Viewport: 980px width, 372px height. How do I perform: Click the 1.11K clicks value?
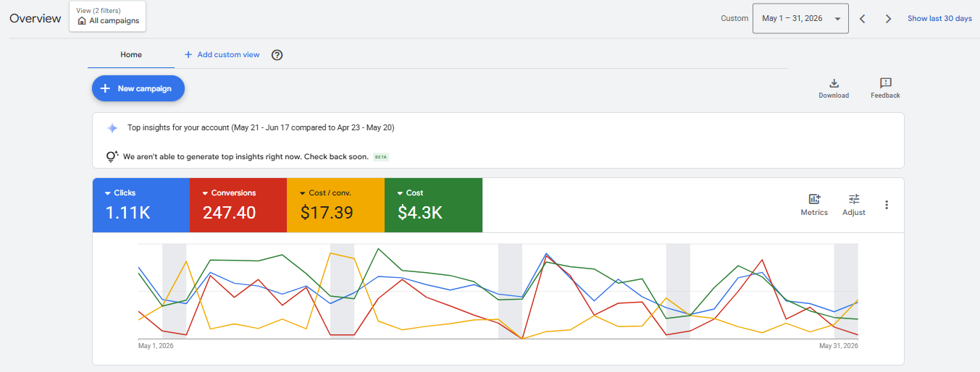[x=128, y=213]
